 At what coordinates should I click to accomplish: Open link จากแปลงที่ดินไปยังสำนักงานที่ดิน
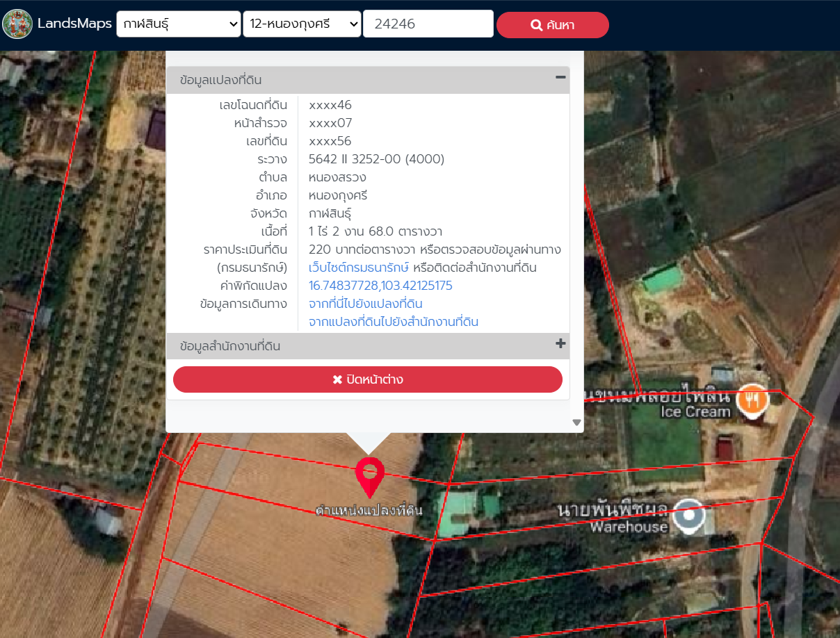click(393, 322)
